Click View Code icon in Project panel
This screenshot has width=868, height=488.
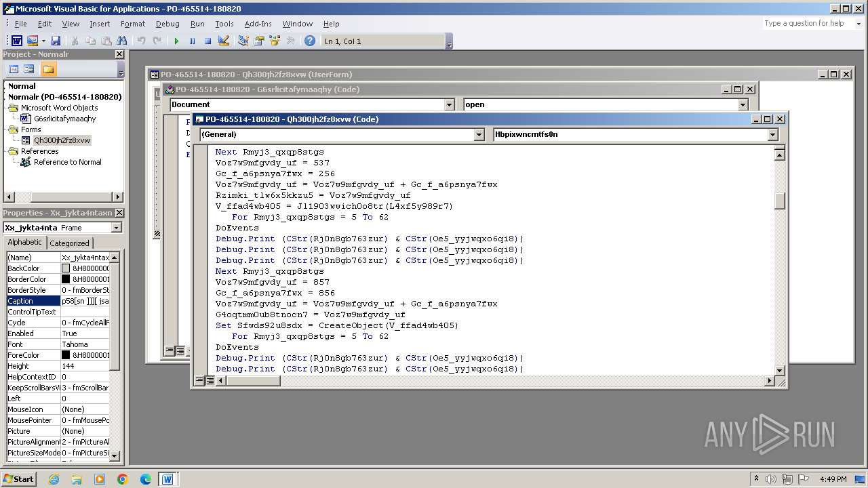coord(13,69)
